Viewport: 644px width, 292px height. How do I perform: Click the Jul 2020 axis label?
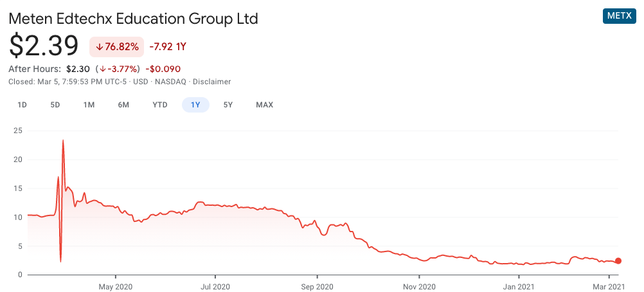(215, 286)
